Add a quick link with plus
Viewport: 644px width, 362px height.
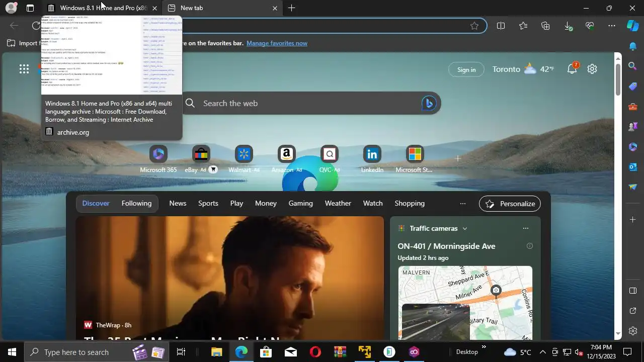[x=458, y=158]
